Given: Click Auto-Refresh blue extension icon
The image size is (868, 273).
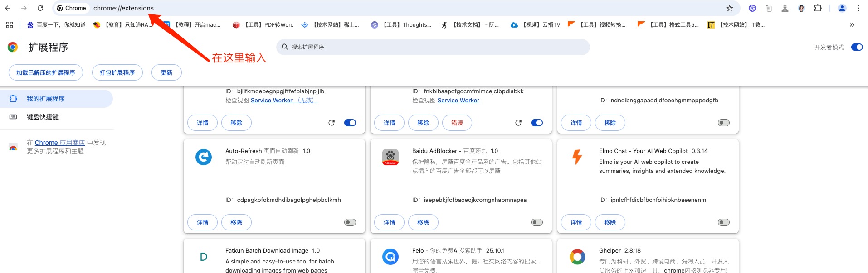Looking at the screenshot, I should point(204,157).
